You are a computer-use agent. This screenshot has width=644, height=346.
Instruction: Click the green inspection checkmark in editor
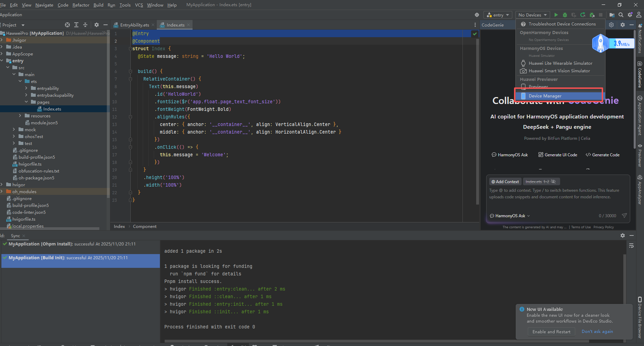(x=475, y=34)
